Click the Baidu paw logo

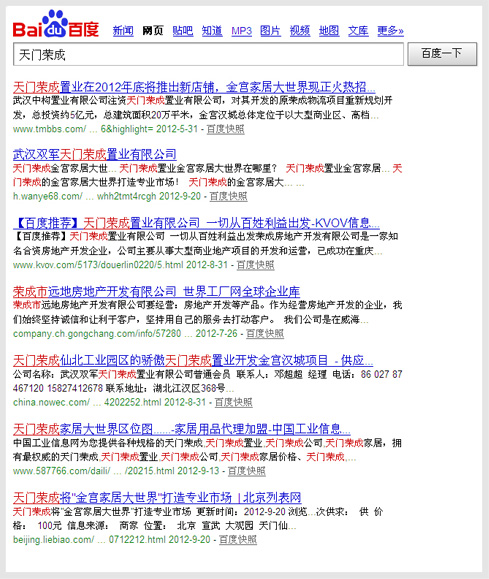point(56,24)
